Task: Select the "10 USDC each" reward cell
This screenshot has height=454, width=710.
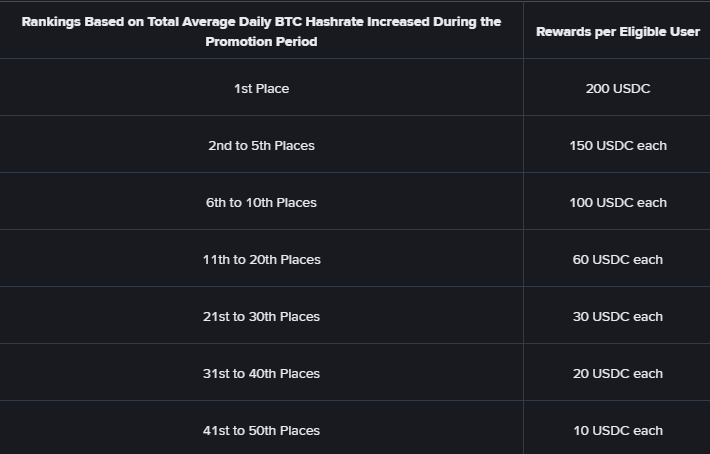Action: point(617,431)
